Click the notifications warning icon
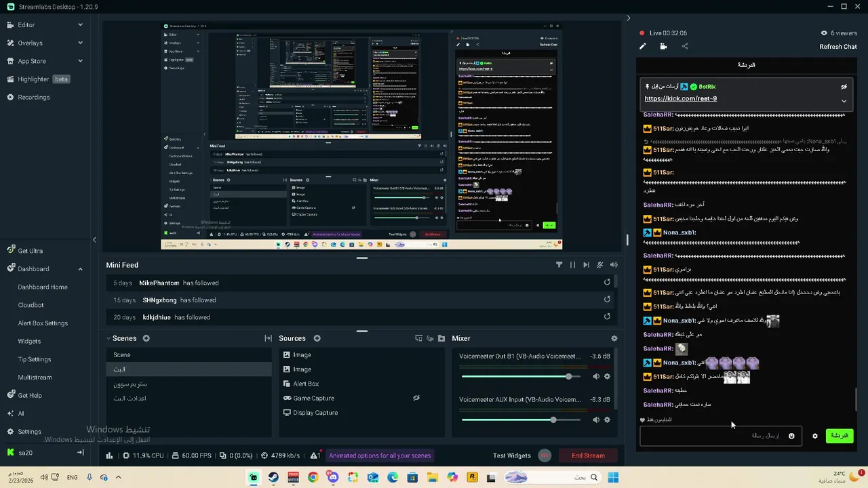 [x=314, y=455]
